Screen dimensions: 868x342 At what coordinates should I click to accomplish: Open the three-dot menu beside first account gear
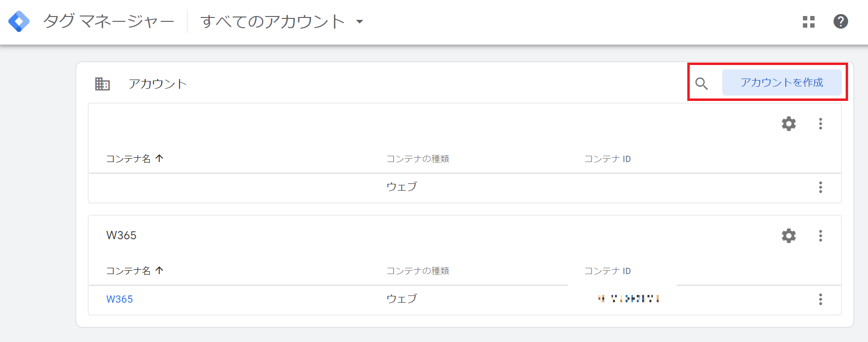pyautogui.click(x=820, y=124)
